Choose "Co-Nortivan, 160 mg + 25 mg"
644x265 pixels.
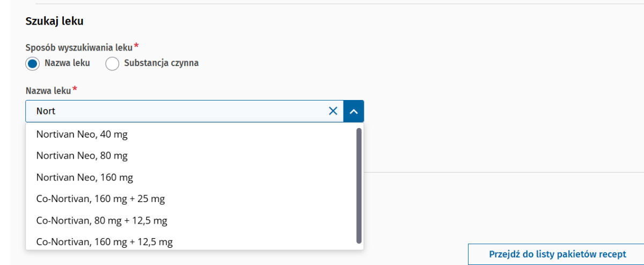coord(100,199)
